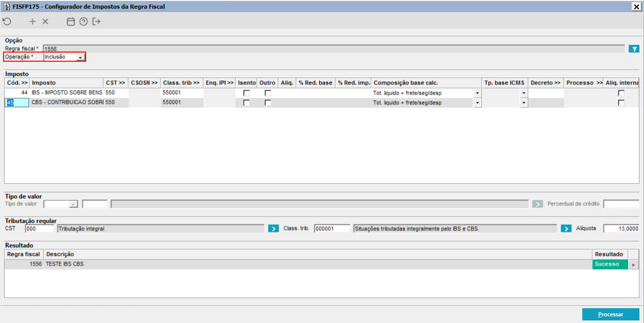The height and width of the screenshot is (323, 644).
Task: Click the Class. trib. field with 000001
Action: (332, 228)
